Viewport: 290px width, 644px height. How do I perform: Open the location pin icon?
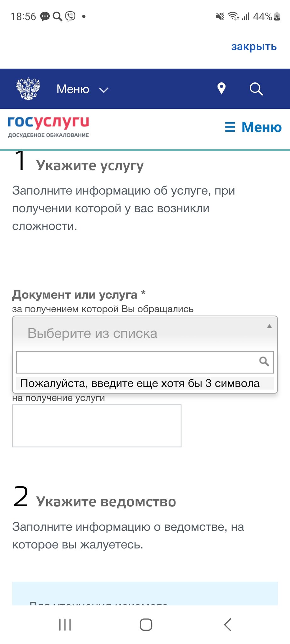point(221,89)
